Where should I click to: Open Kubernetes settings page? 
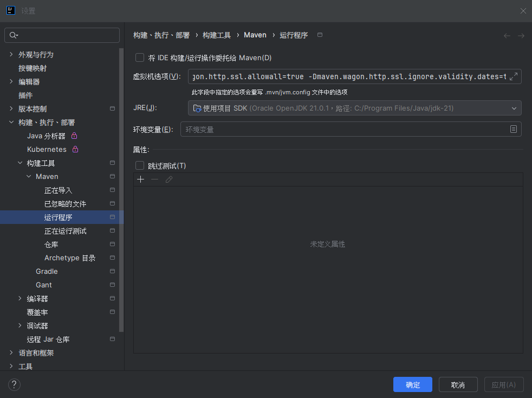tap(47, 150)
